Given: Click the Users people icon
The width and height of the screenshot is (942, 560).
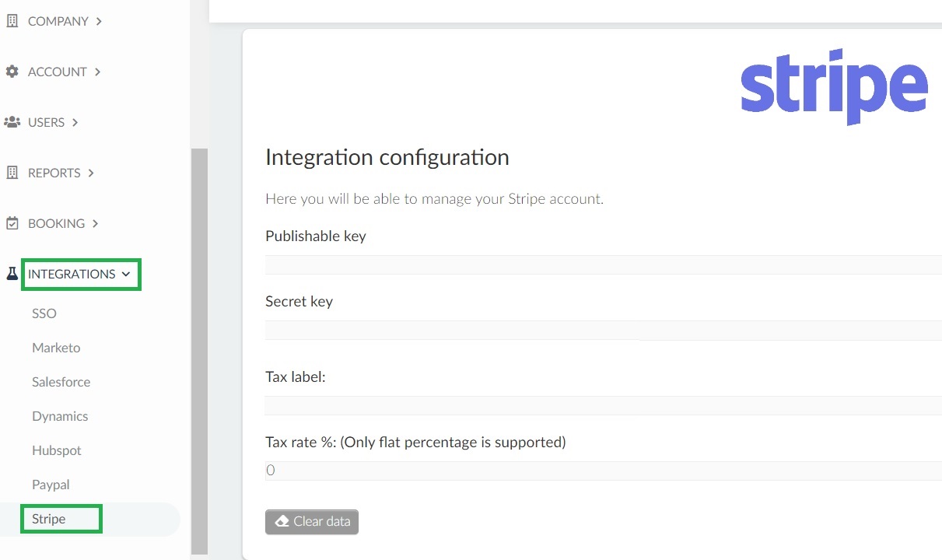Looking at the screenshot, I should (12, 122).
